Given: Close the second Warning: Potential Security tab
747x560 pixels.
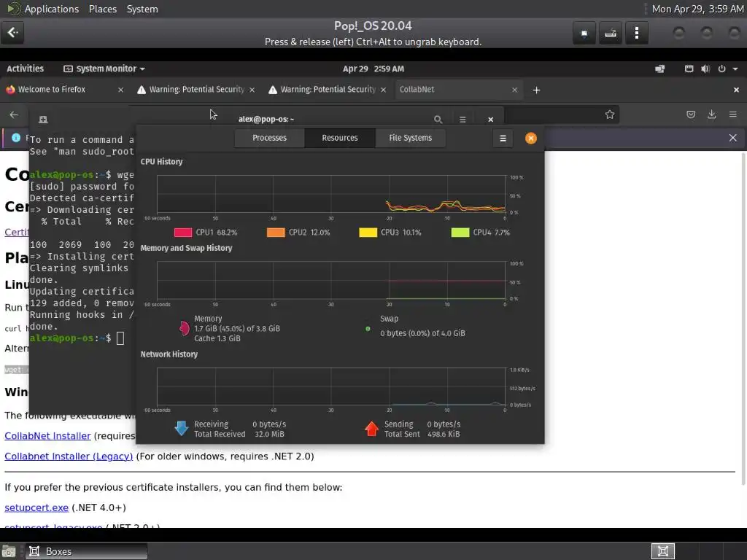Looking at the screenshot, I should [383, 90].
